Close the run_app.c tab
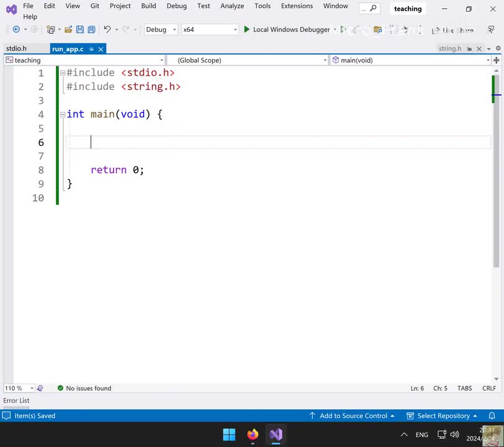The height and width of the screenshot is (447, 504). (101, 49)
